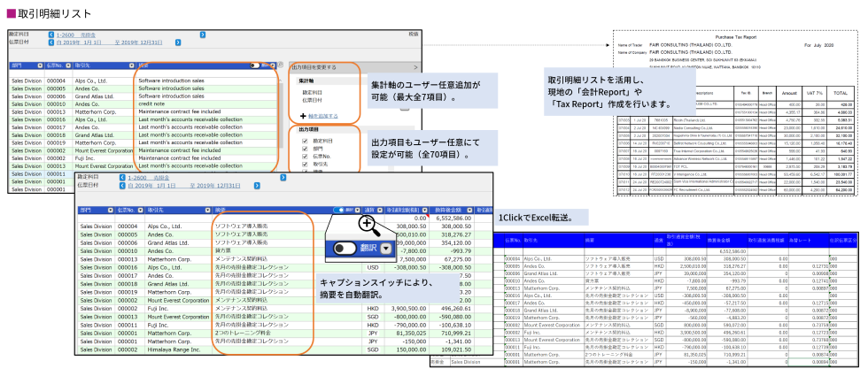868x376 pixels.
Task: Click the plus icon next to 軸を追加する
Action: (303, 116)
